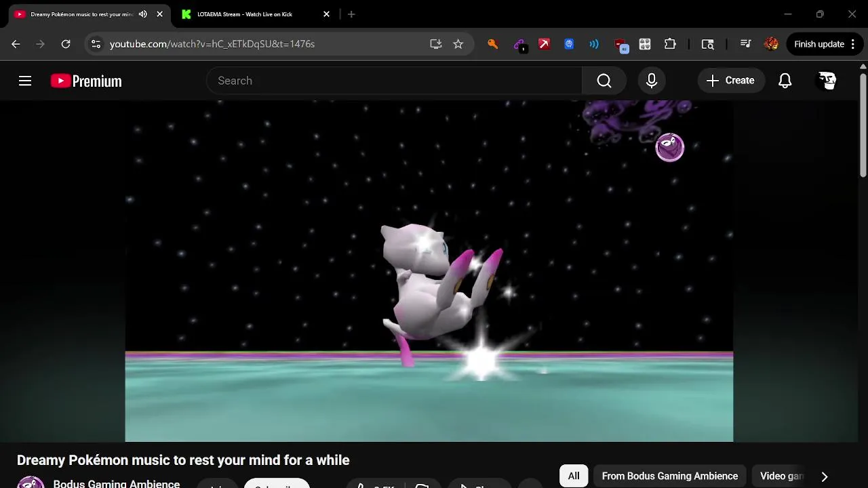This screenshot has width=868, height=488.
Task: Open the notifications bell
Action: 785,81
